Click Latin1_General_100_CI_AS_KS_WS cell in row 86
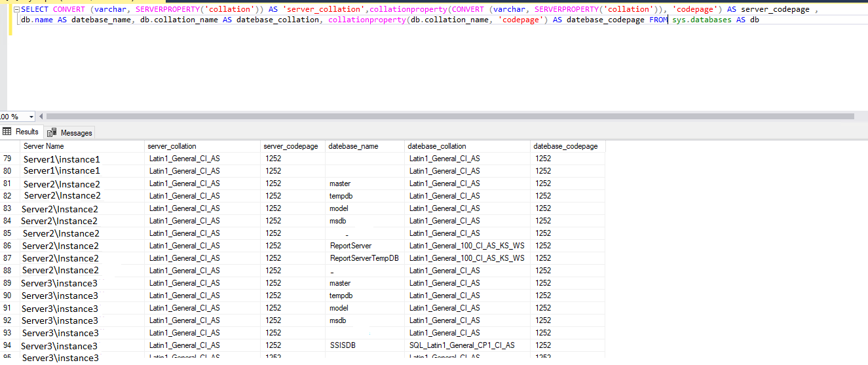 tap(468, 246)
